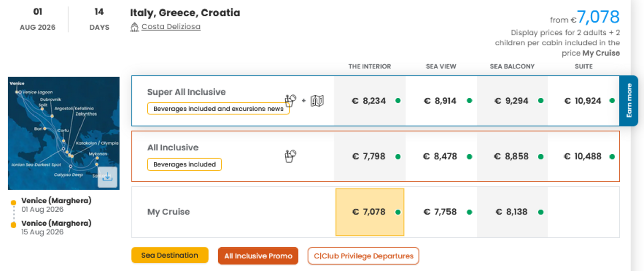Click the All Inclusive Promo badge
644x271 pixels.
[x=258, y=256]
